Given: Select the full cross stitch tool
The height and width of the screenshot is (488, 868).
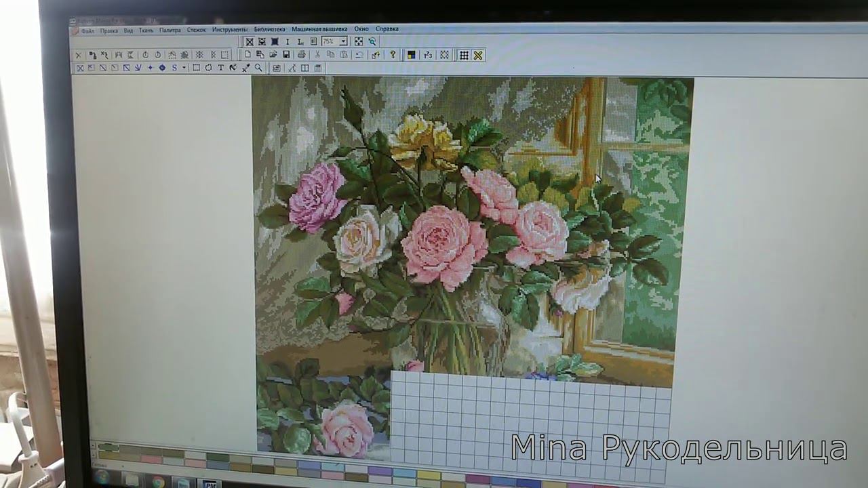Looking at the screenshot, I should tap(79, 68).
